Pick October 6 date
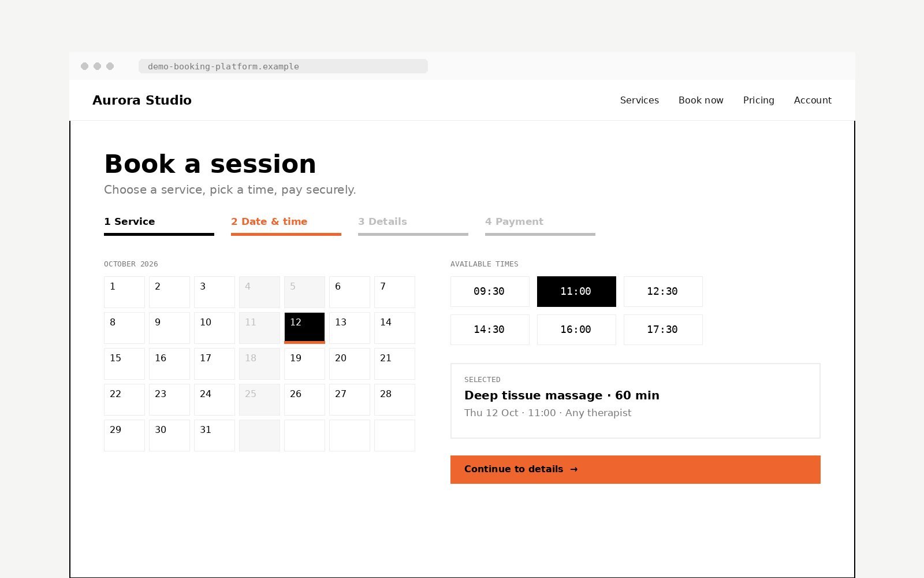 coord(349,292)
